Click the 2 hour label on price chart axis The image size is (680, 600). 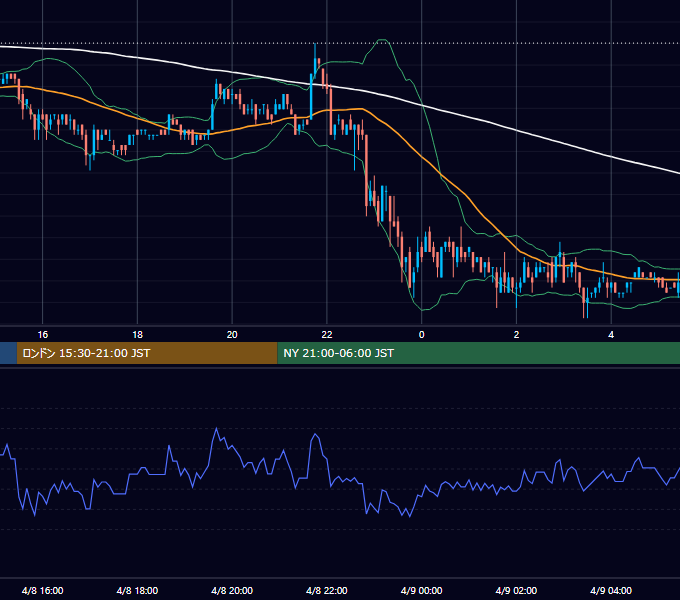coord(516,335)
